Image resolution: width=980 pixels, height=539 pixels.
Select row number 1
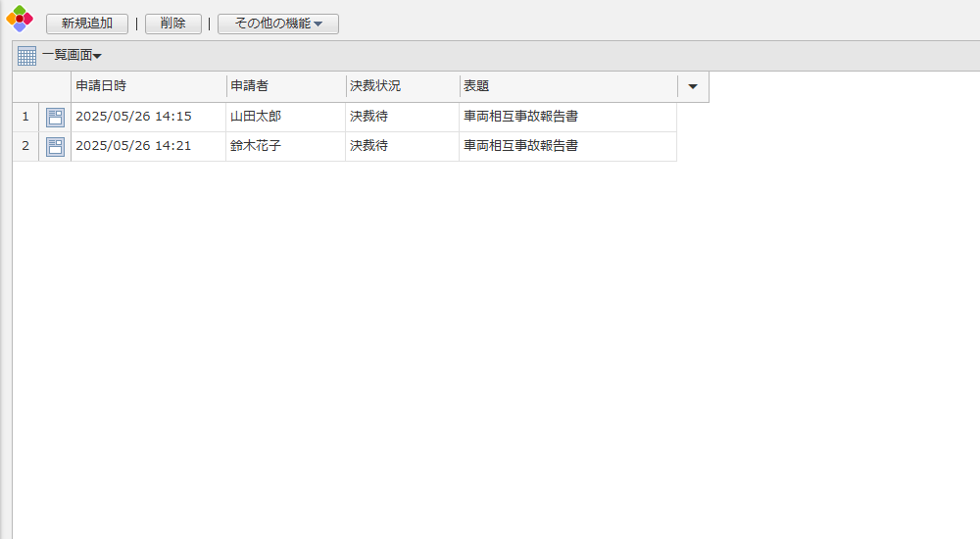[25, 117]
